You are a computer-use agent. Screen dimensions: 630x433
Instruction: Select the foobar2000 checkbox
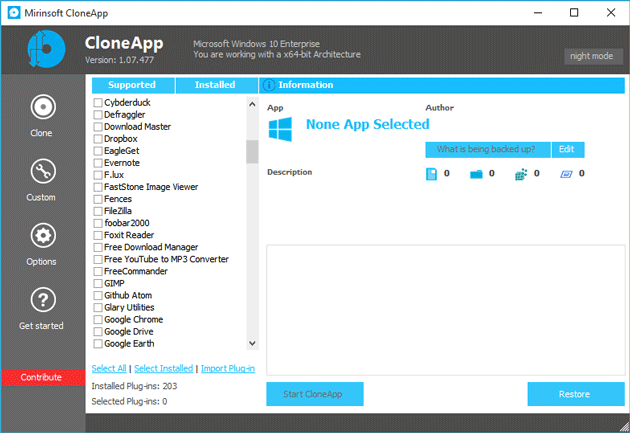(x=98, y=223)
